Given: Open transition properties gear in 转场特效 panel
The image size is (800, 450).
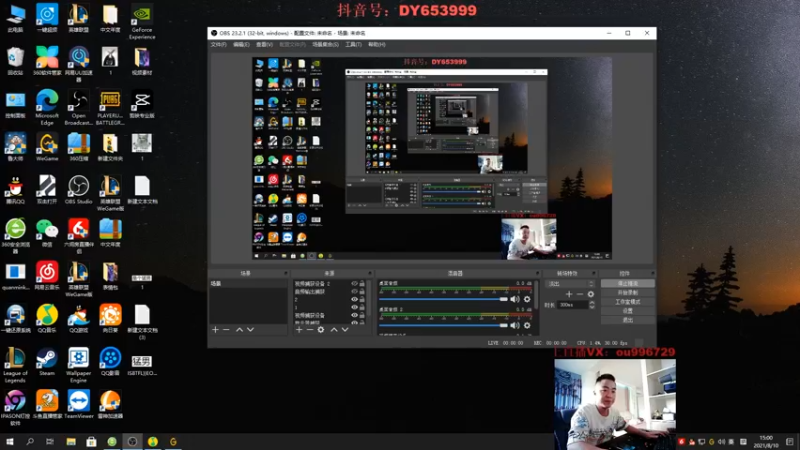Looking at the screenshot, I should click(x=591, y=294).
